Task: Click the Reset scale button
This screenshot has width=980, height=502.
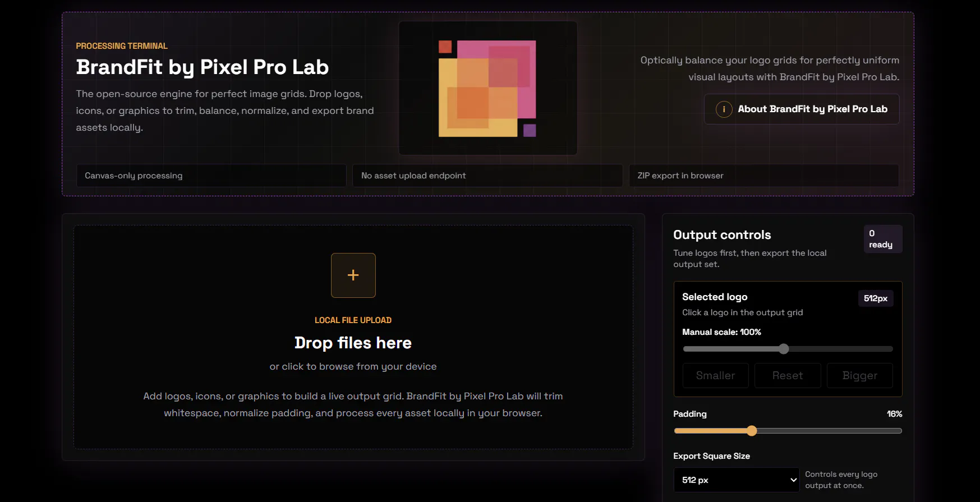Action: [x=788, y=376]
